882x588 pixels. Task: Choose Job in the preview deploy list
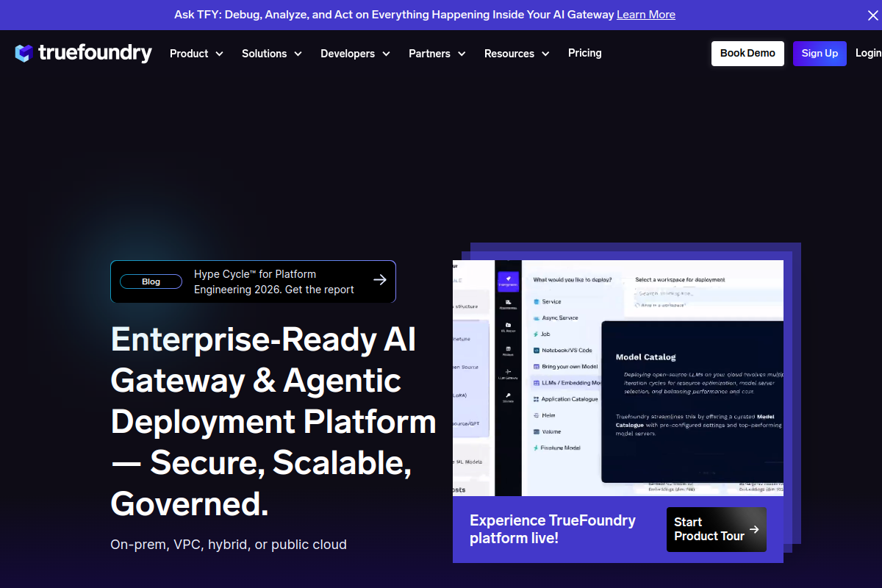pyautogui.click(x=542, y=334)
